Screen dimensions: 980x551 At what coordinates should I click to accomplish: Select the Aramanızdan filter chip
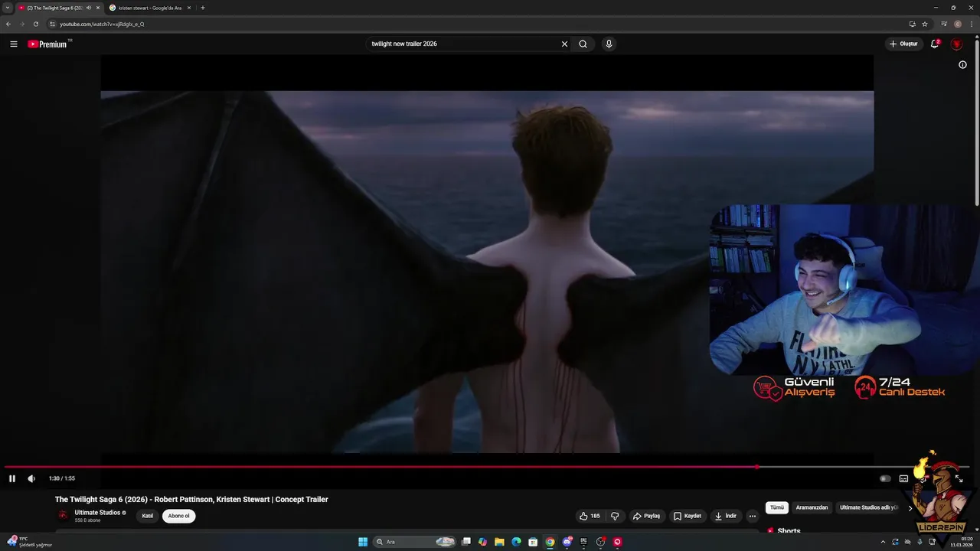coord(812,507)
